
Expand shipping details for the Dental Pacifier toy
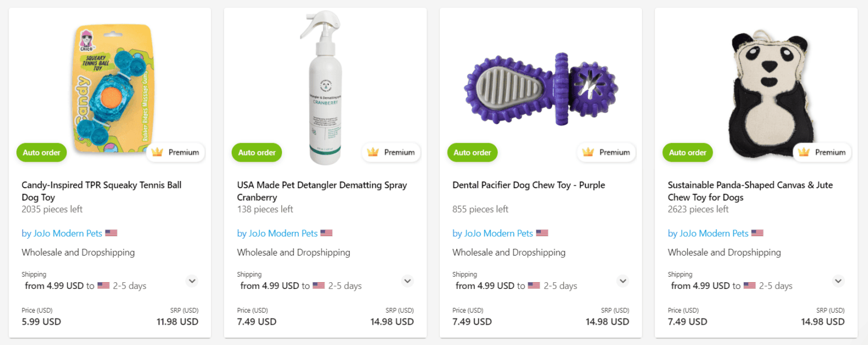click(x=623, y=281)
